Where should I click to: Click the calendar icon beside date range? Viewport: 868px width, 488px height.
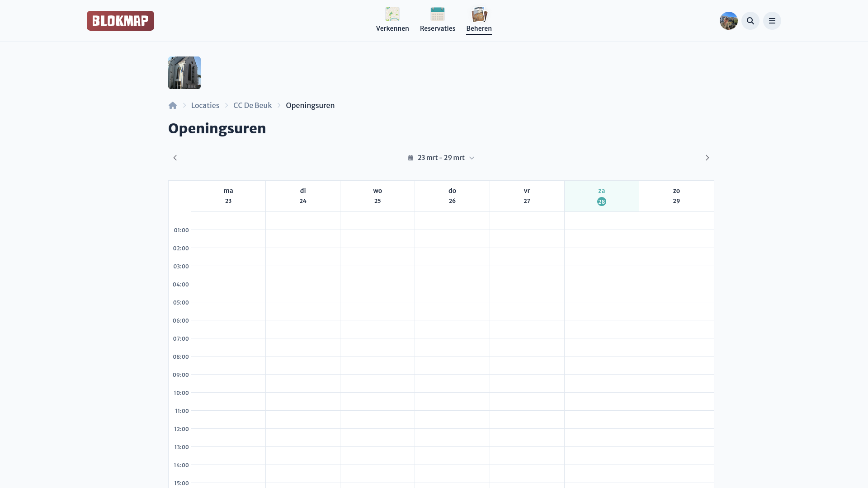pos(410,158)
